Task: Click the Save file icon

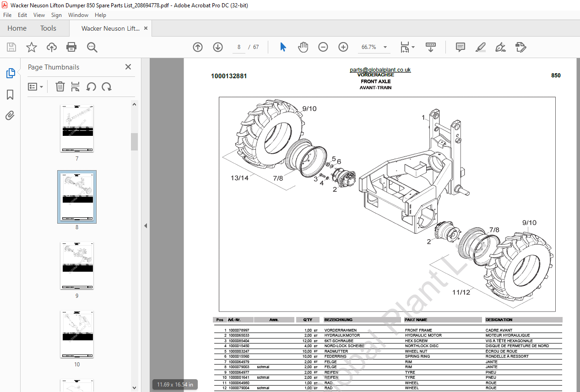Action: click(x=11, y=47)
